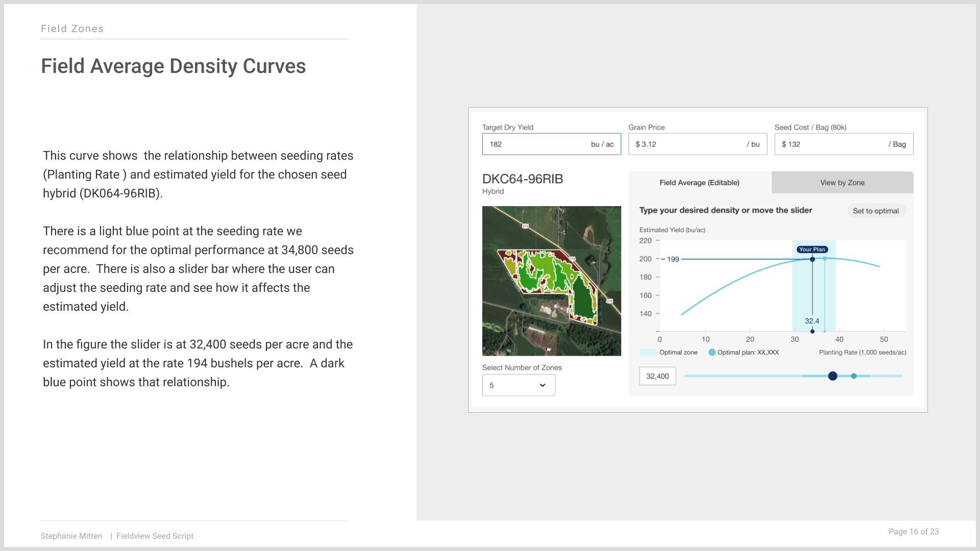This screenshot has height=551, width=980.
Task: Click the Field Average Density Curves heading
Action: (174, 66)
